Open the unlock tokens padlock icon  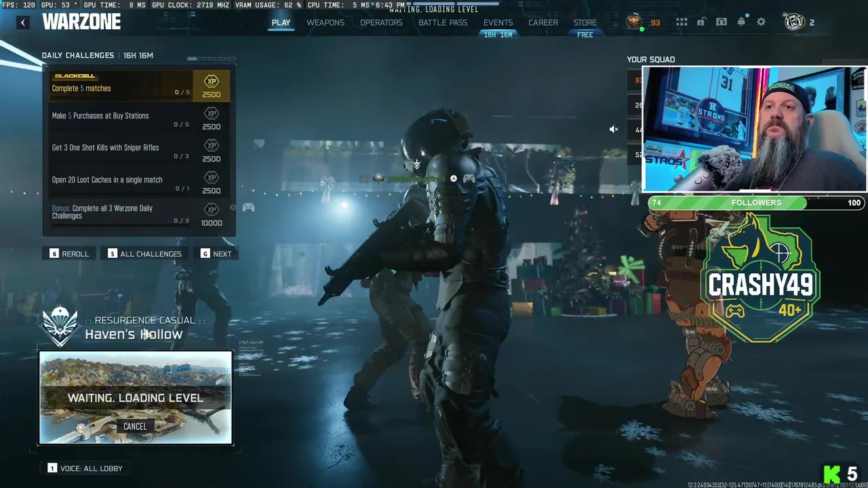tap(701, 22)
